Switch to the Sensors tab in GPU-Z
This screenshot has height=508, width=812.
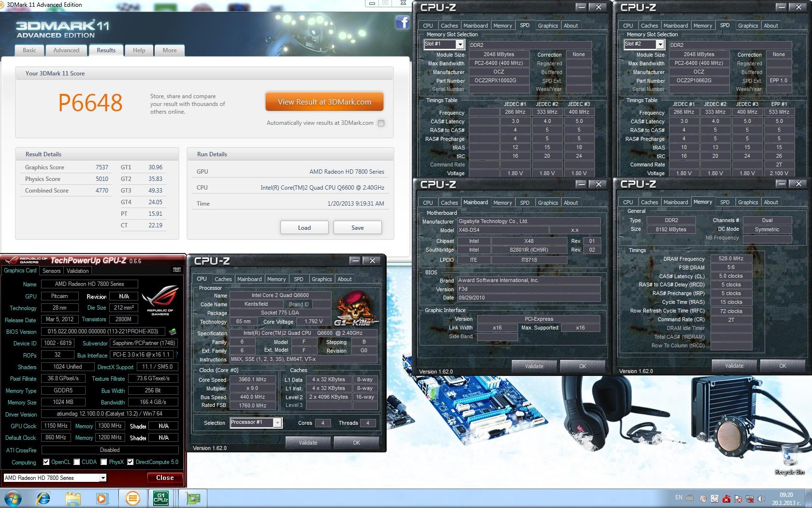(x=52, y=271)
